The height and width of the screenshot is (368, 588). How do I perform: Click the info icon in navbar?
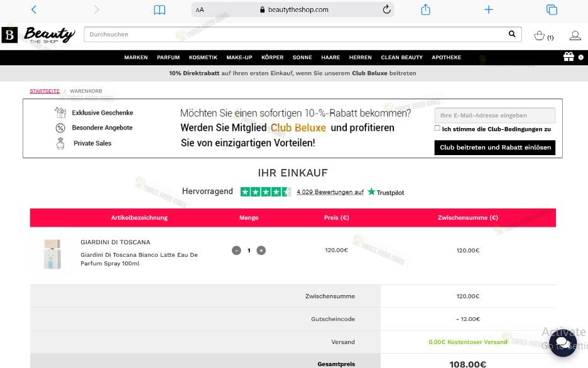coord(580,57)
